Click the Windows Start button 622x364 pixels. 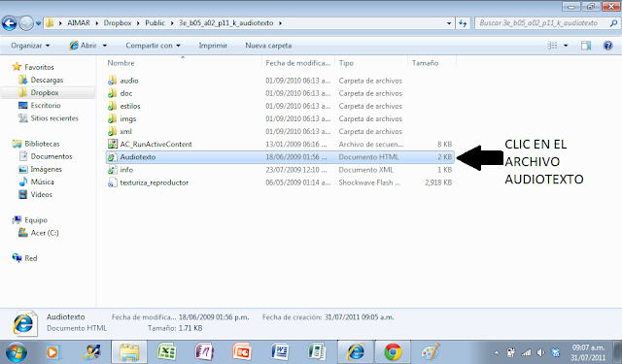click(x=16, y=351)
